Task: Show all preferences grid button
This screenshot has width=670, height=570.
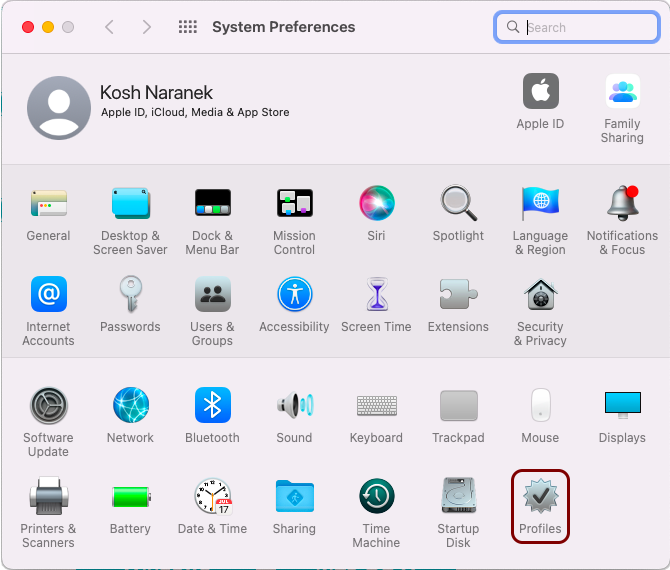Action: (x=187, y=27)
